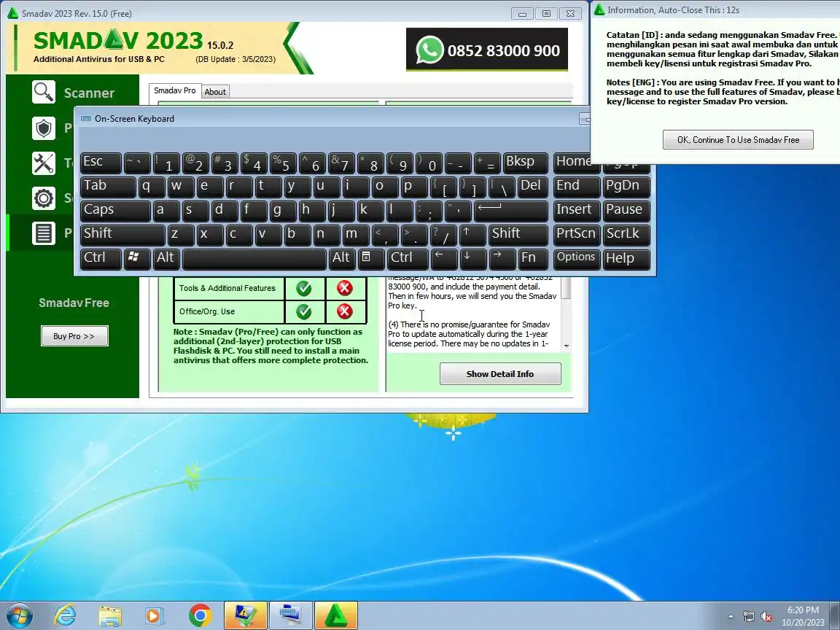Open Scanner menu in Smadav sidebar
Image resolution: width=840 pixels, height=630 pixels.
pos(89,93)
